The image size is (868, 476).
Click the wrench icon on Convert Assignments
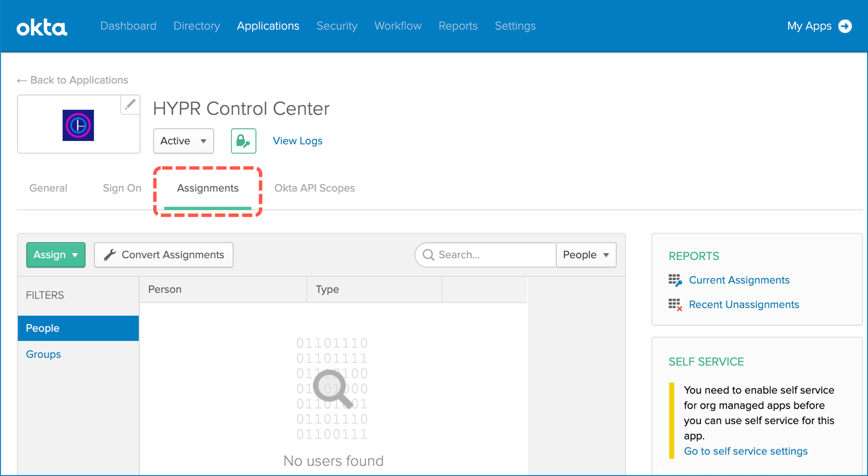(x=110, y=255)
